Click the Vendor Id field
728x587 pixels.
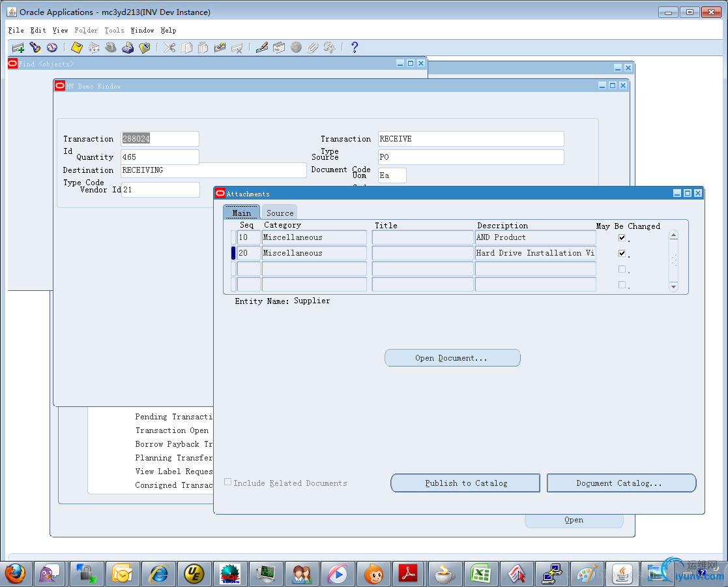pos(160,190)
